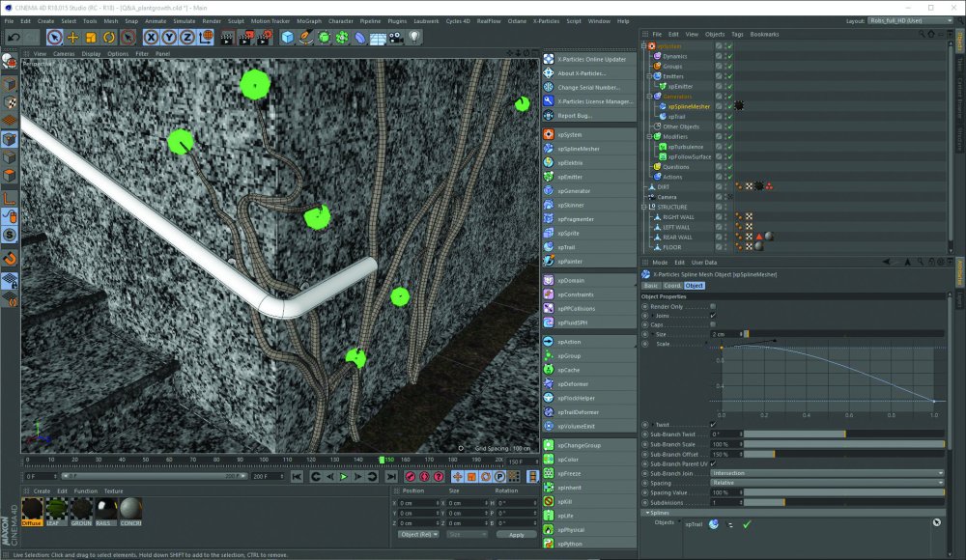
Task: Select the Scale tool in top toolbar
Action: point(91,38)
